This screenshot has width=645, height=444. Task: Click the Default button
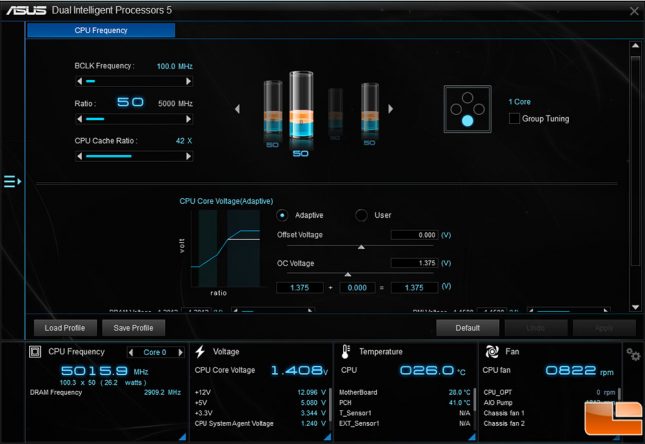(468, 328)
